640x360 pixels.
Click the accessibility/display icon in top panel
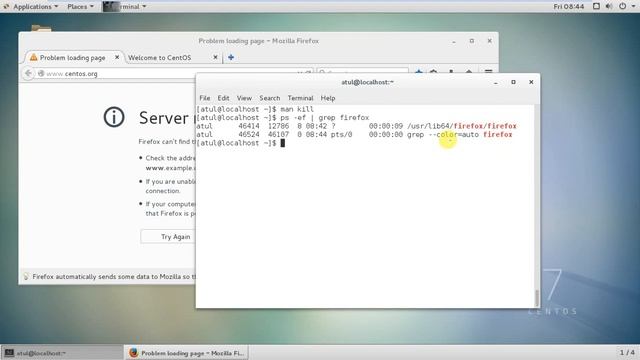point(596,7)
